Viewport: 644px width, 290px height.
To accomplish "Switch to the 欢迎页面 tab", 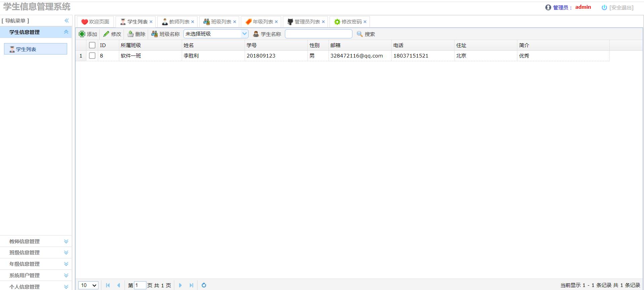I will pyautogui.click(x=96, y=22).
